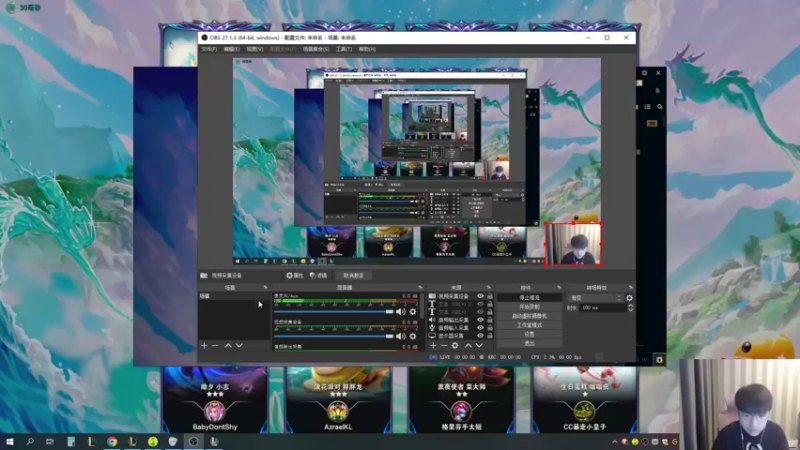The width and height of the screenshot is (800, 450).
Task: Toggle visibility eye of 显示器采集 source
Action: click(x=480, y=336)
